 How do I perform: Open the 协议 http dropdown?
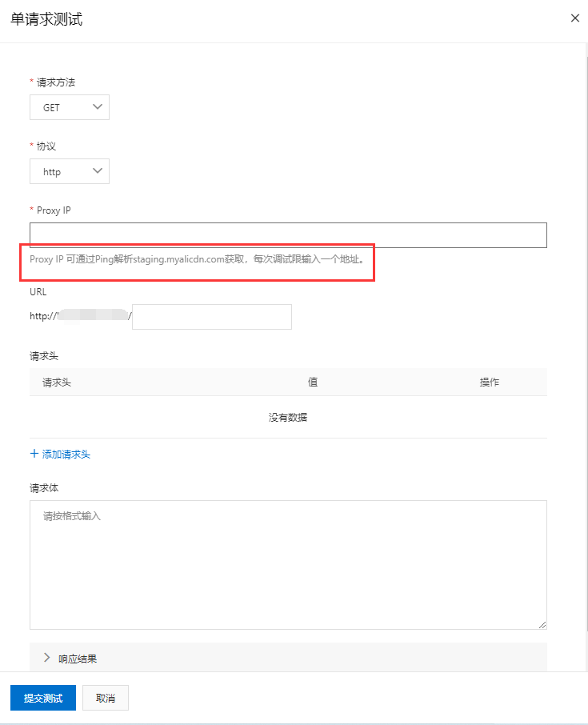(x=70, y=171)
